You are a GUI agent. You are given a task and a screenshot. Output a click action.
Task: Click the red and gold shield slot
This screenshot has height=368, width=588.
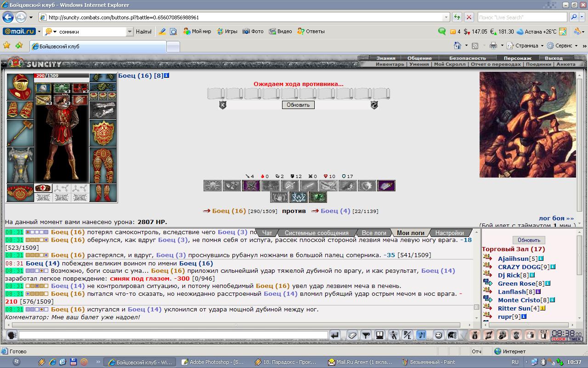click(x=103, y=133)
